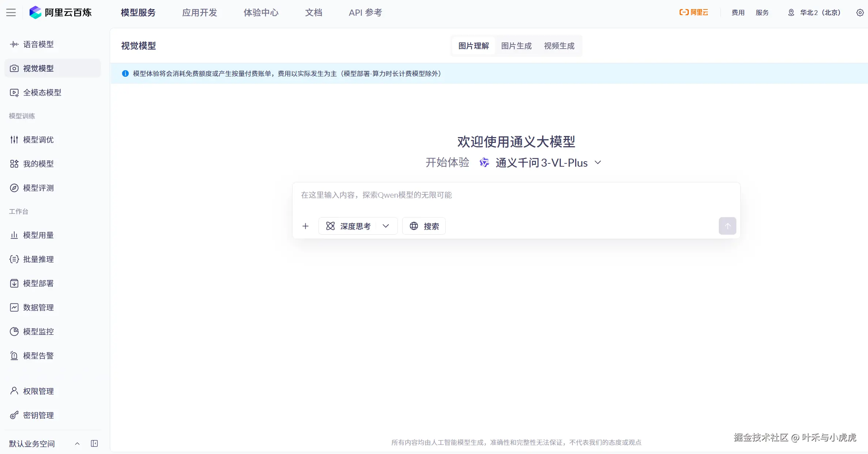868x454 pixels.
Task: Click the 阿里云 logo link
Action: 694,12
